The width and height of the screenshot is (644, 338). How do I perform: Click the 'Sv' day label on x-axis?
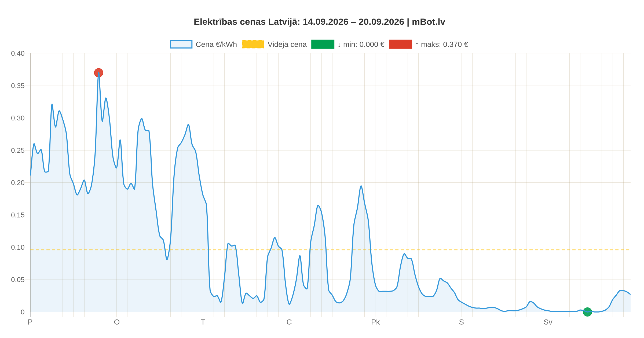tap(548, 322)
